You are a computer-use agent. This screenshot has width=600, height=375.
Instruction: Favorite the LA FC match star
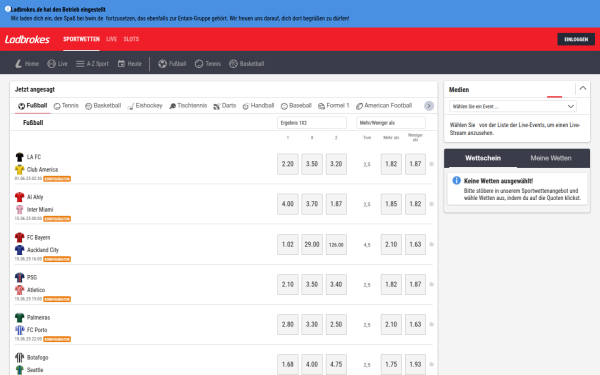431,164
